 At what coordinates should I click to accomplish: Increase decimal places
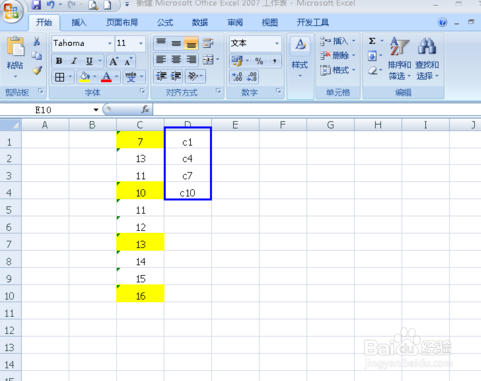point(237,77)
